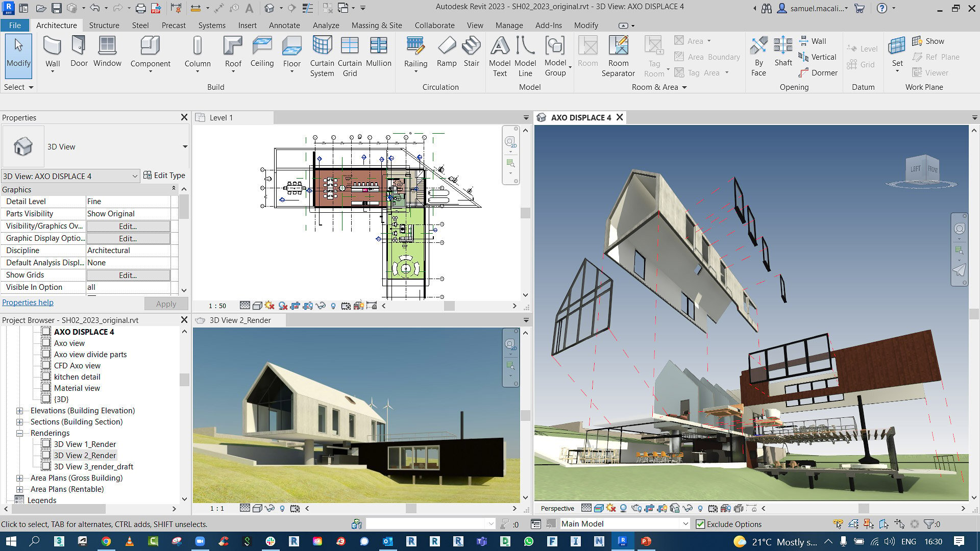Toggle checkbox for CFD Axo view
Image resolution: width=980 pixels, height=551 pixels.
pyautogui.click(x=46, y=365)
